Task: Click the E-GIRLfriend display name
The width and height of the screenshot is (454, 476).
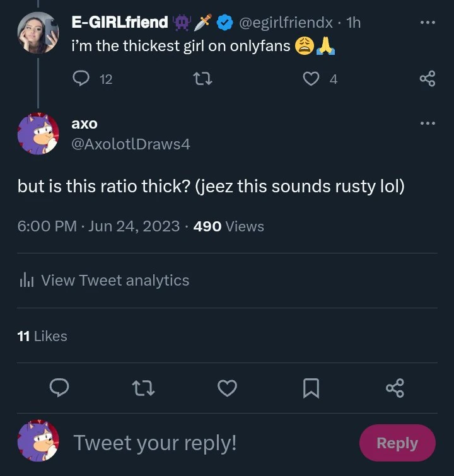Action: click(x=119, y=23)
